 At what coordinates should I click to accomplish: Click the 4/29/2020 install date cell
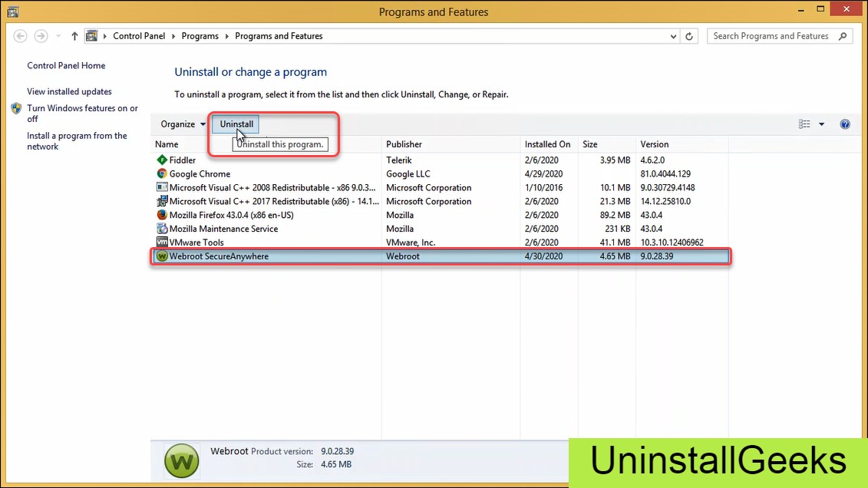coord(543,173)
